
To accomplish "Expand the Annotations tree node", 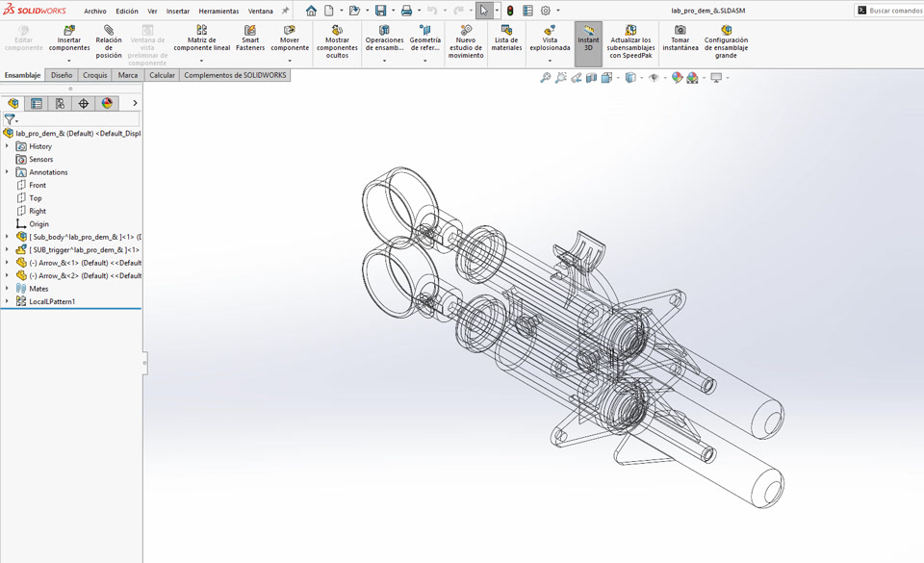I will pyautogui.click(x=7, y=172).
